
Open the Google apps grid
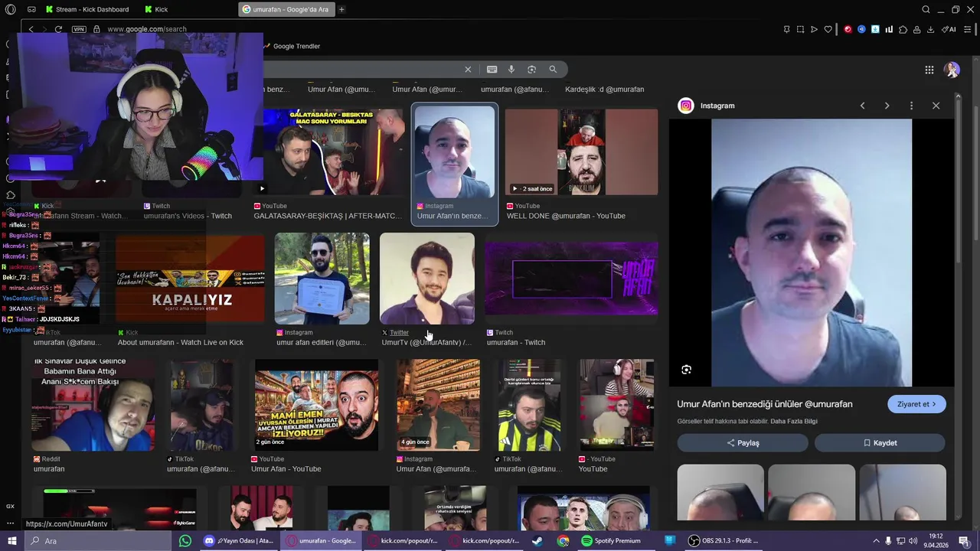point(929,70)
